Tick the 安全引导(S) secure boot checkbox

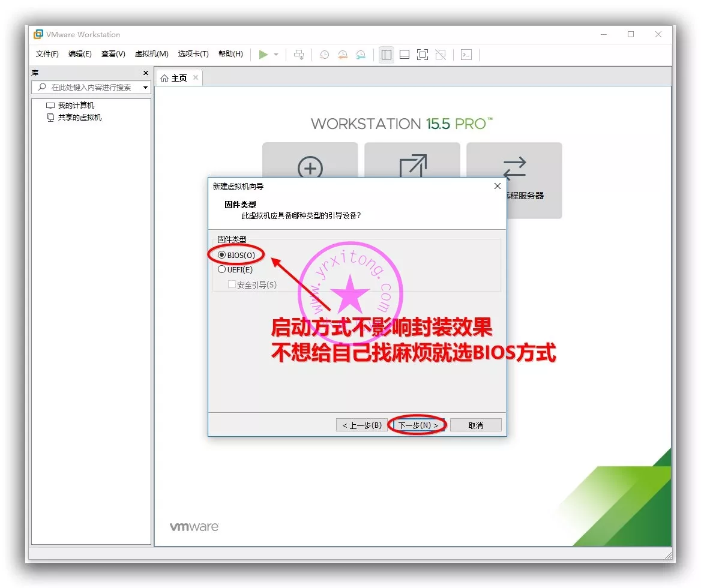tap(232, 284)
